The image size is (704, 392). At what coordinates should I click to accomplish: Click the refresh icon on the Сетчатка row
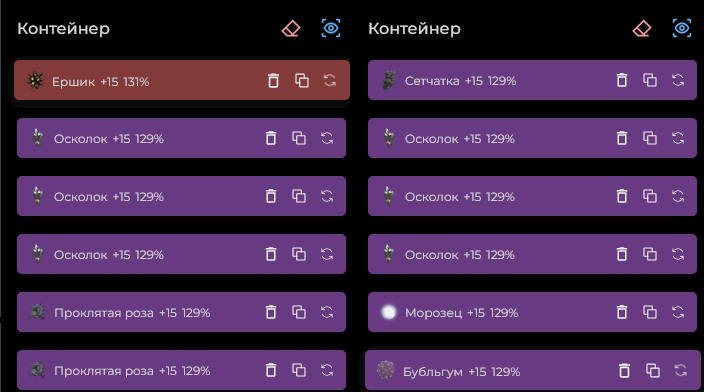coord(678,80)
